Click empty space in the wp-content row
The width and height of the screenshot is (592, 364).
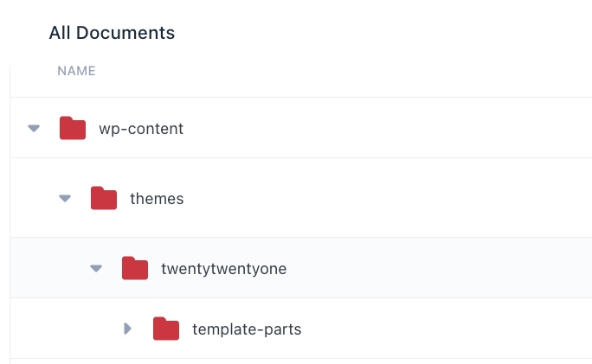tap(385, 128)
